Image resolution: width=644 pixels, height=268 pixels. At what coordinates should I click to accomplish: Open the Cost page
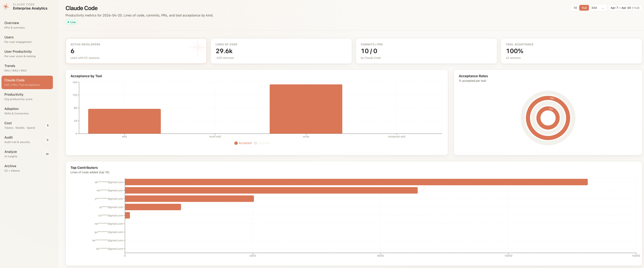[27, 125]
